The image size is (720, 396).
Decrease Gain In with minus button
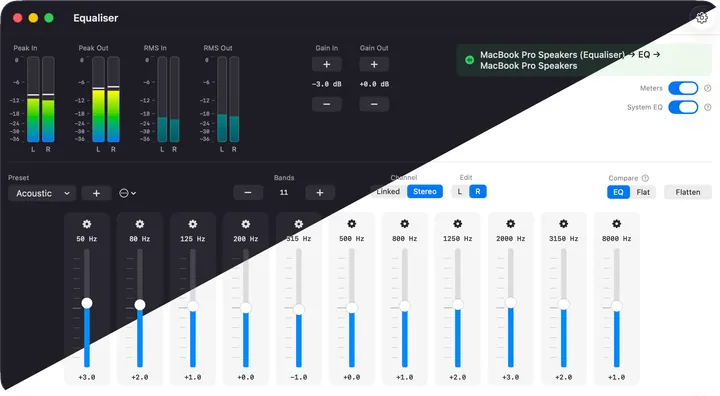pos(326,104)
